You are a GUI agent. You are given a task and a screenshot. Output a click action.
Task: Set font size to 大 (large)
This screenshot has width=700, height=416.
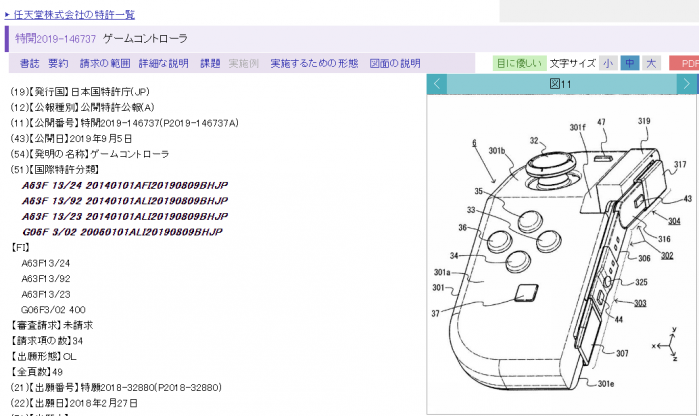(x=651, y=63)
